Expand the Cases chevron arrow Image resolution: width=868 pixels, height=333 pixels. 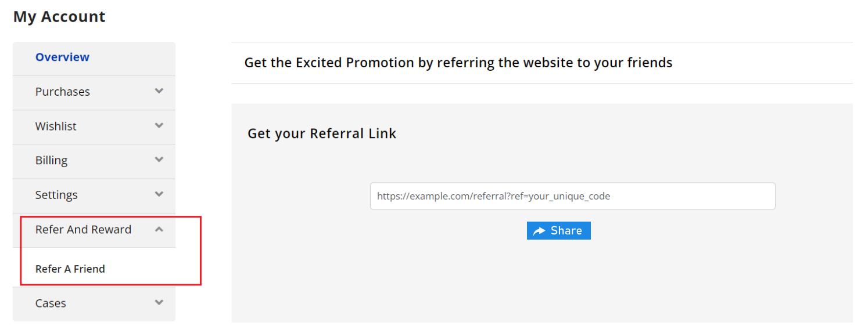click(x=159, y=302)
